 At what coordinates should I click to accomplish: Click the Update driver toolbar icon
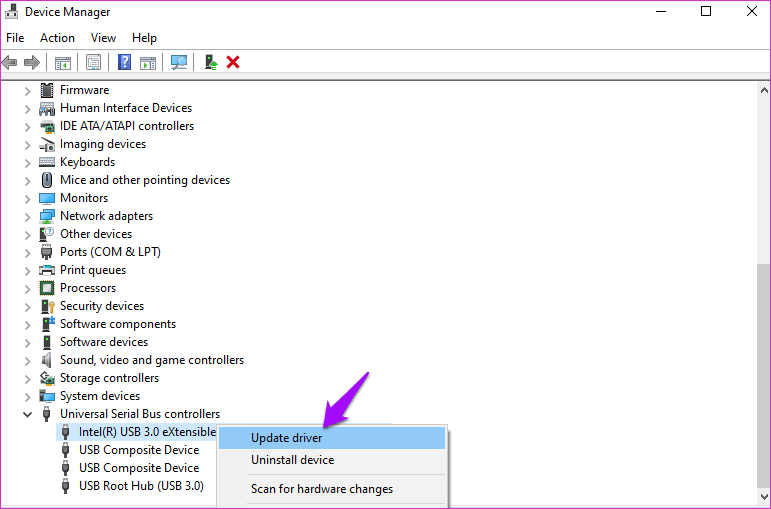click(x=211, y=62)
